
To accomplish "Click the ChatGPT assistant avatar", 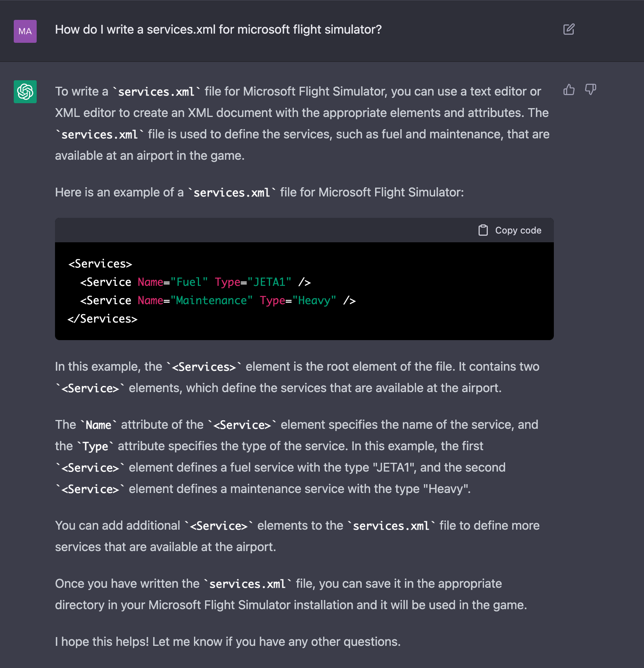I will [x=25, y=91].
